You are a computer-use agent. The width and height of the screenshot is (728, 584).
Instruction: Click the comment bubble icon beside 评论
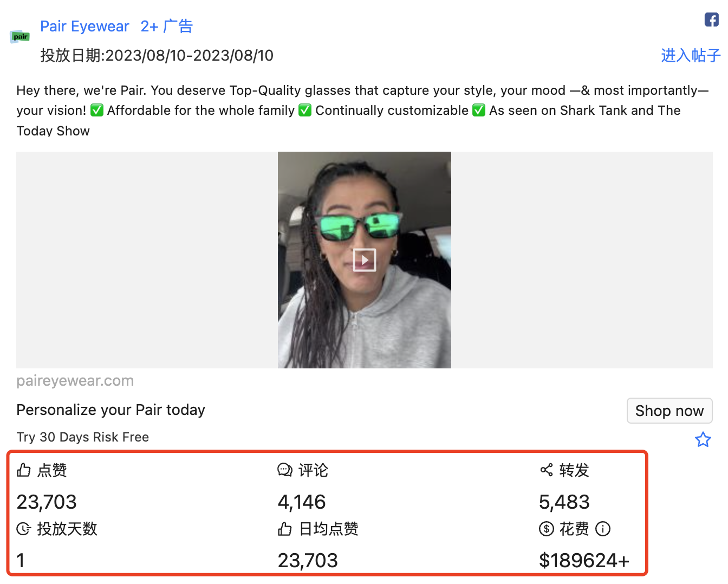285,470
